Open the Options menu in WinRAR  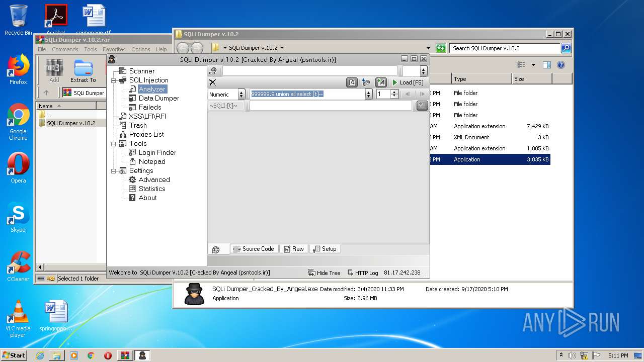point(141,49)
